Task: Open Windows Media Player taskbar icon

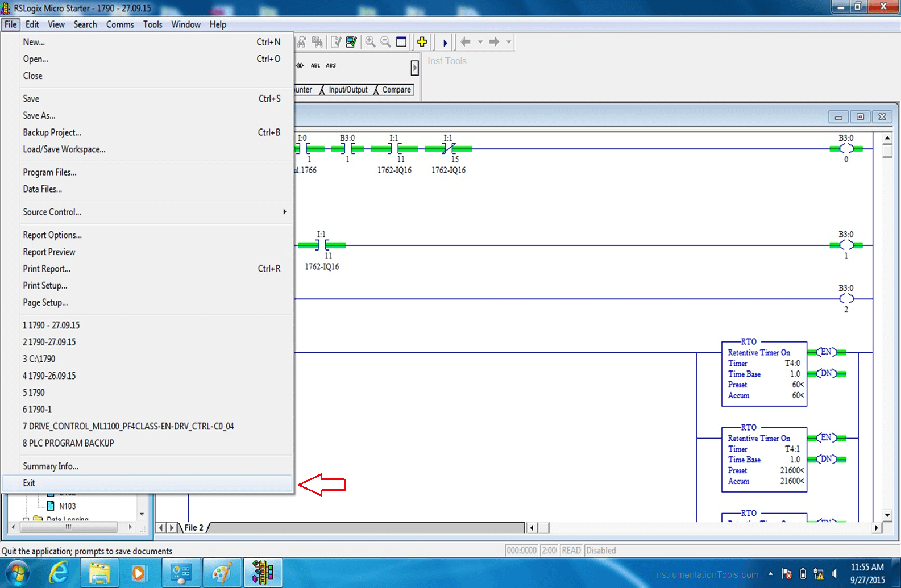Action: pos(139,573)
